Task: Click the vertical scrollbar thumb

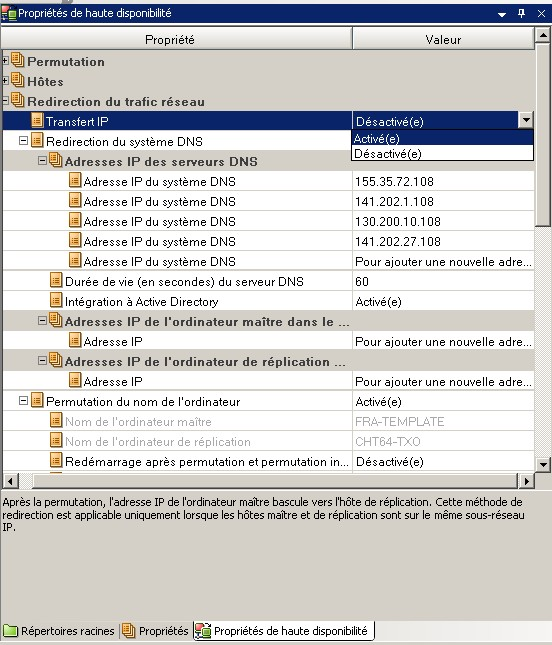Action: pos(543,134)
